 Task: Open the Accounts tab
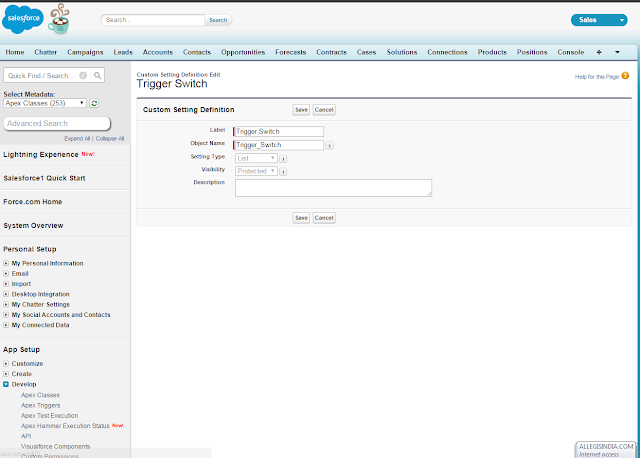(x=158, y=52)
